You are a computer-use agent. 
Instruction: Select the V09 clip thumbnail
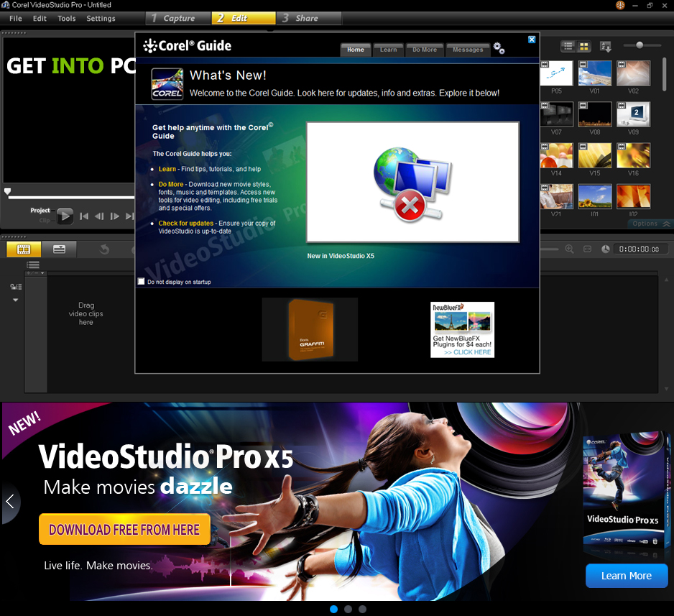click(633, 114)
